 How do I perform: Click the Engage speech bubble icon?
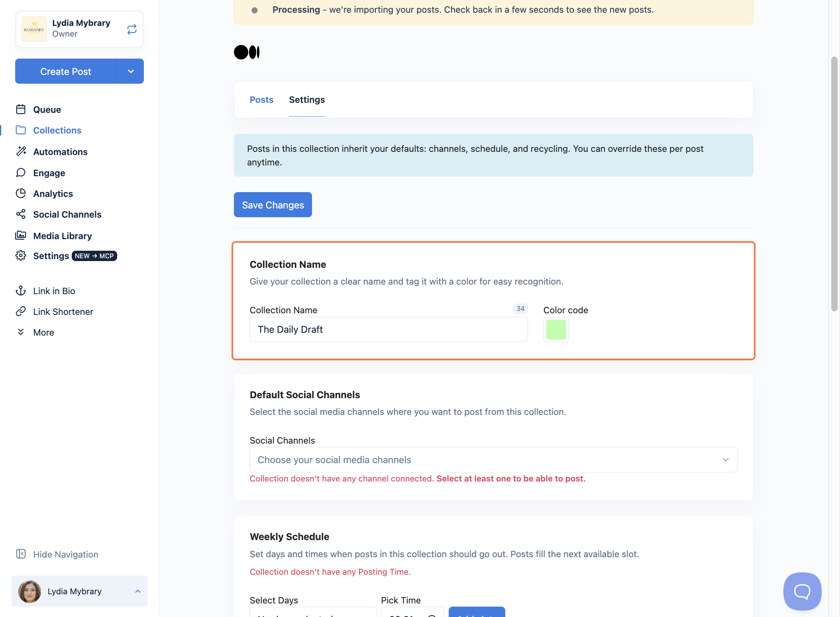pyautogui.click(x=21, y=173)
